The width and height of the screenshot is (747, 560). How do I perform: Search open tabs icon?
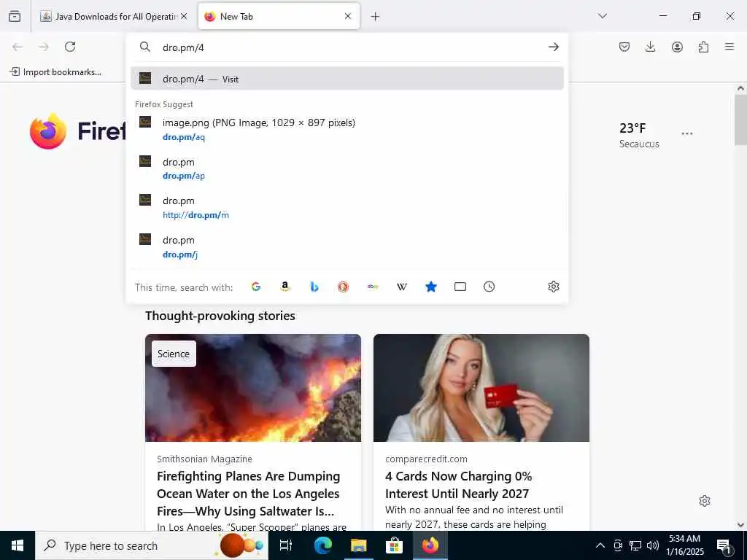pos(460,287)
